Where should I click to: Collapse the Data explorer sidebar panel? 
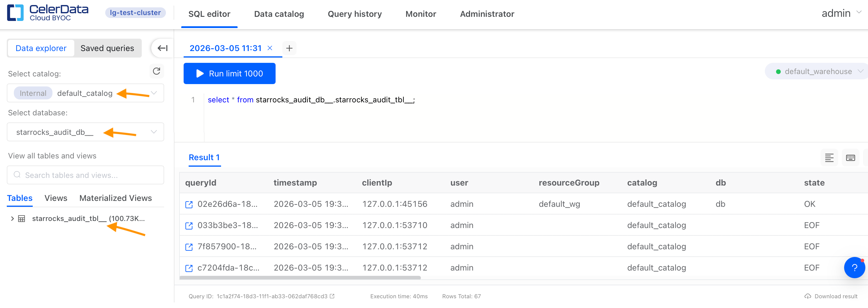click(162, 48)
